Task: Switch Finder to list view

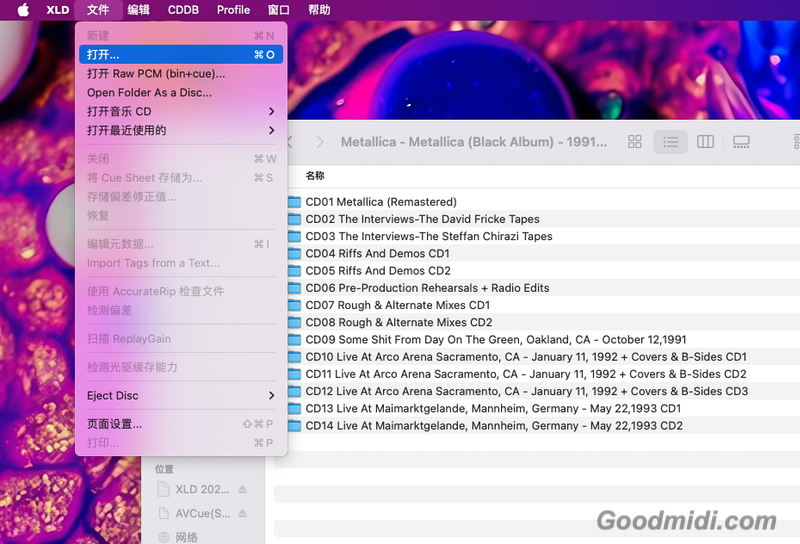Action: click(670, 141)
